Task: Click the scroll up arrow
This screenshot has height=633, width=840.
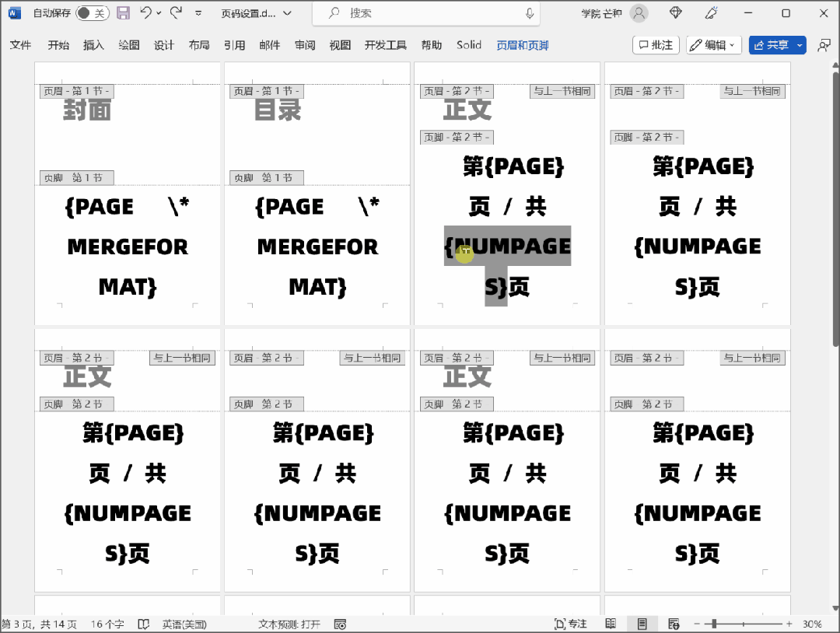Action: click(x=835, y=65)
